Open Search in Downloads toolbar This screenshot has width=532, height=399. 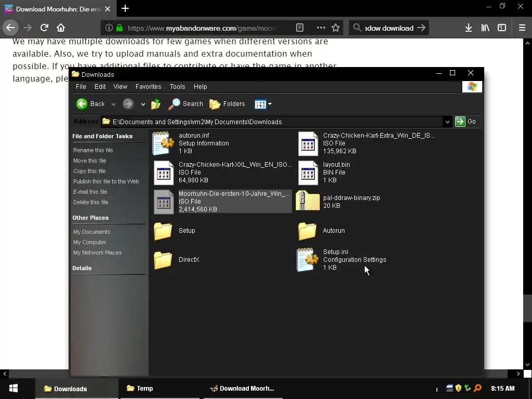click(x=185, y=104)
